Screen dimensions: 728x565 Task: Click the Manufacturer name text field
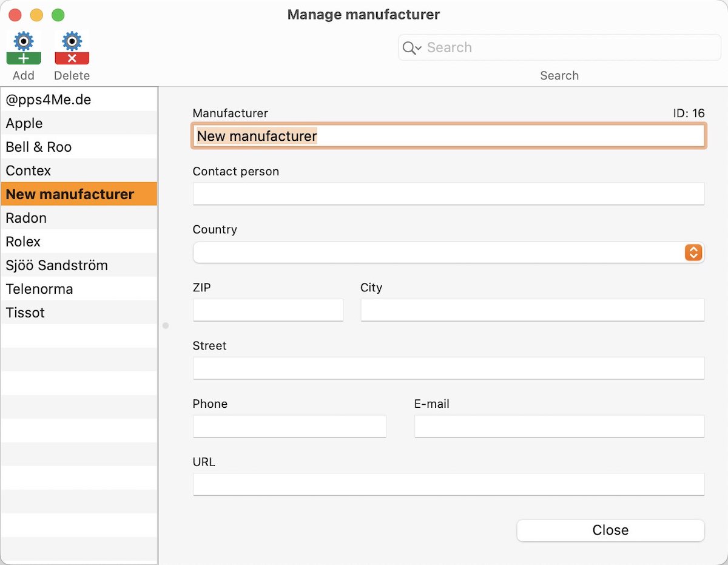[x=449, y=136]
